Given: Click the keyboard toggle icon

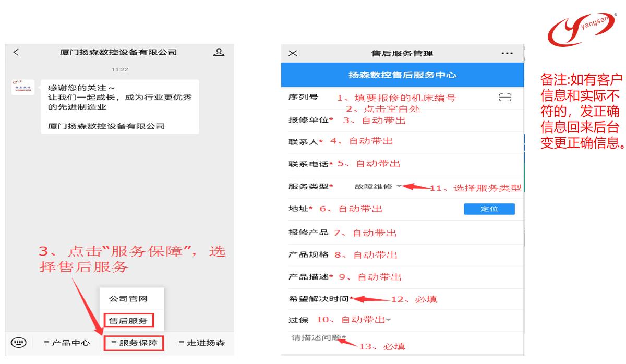Looking at the screenshot, I should point(18,343).
